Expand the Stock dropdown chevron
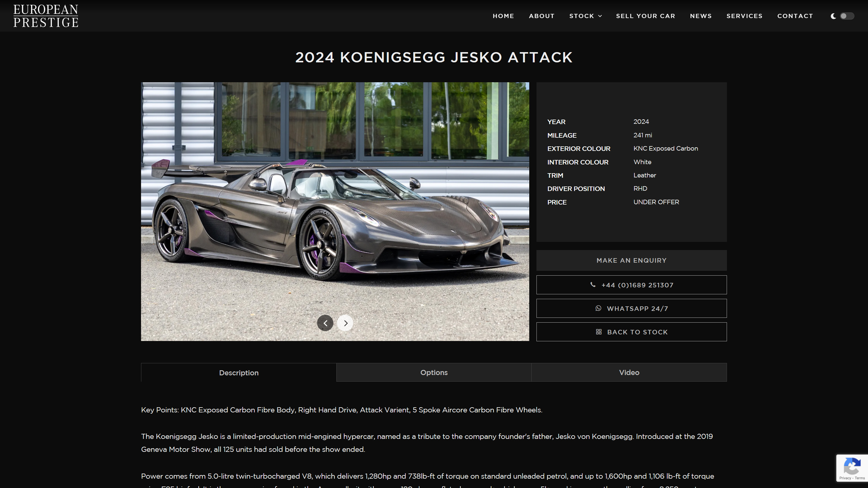Image resolution: width=868 pixels, height=488 pixels. 600,16
